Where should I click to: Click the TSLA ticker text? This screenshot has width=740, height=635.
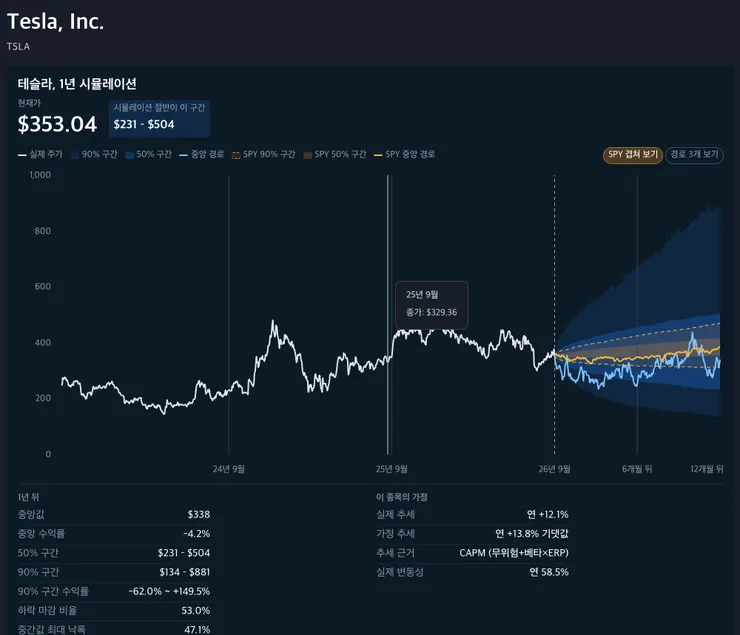18,46
